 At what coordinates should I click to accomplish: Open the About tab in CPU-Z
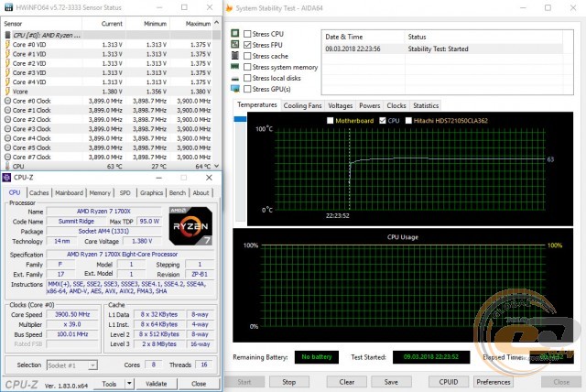[x=201, y=193]
